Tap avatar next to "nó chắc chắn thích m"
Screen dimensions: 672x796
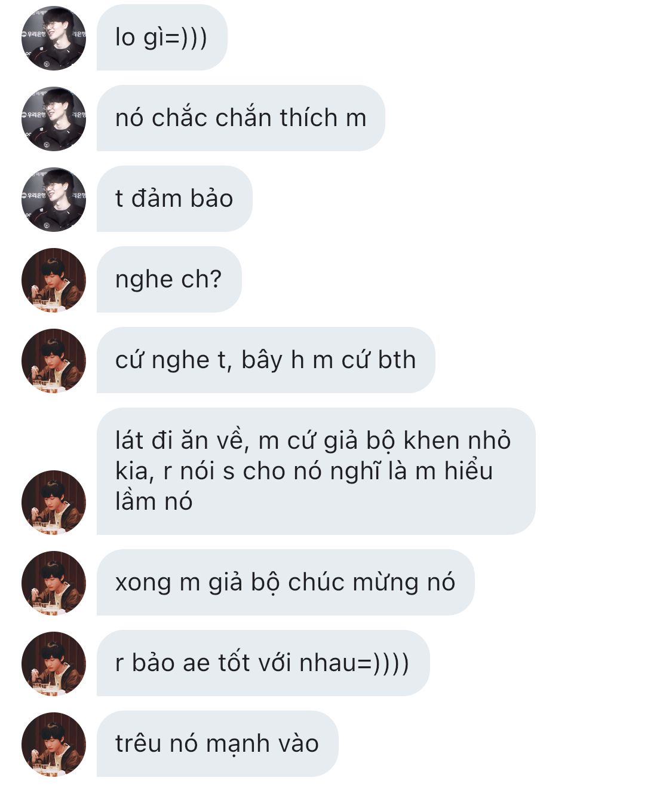53,119
